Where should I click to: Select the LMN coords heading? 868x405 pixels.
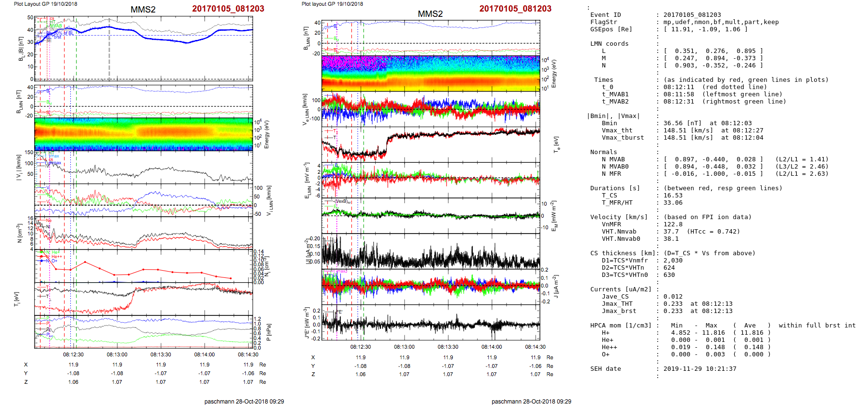click(609, 44)
